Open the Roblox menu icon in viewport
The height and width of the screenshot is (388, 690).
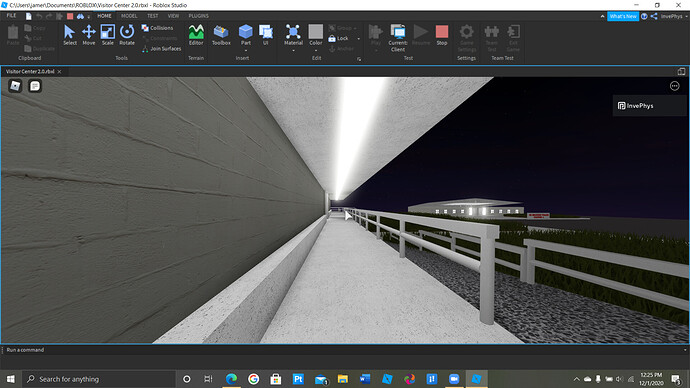(x=15, y=86)
